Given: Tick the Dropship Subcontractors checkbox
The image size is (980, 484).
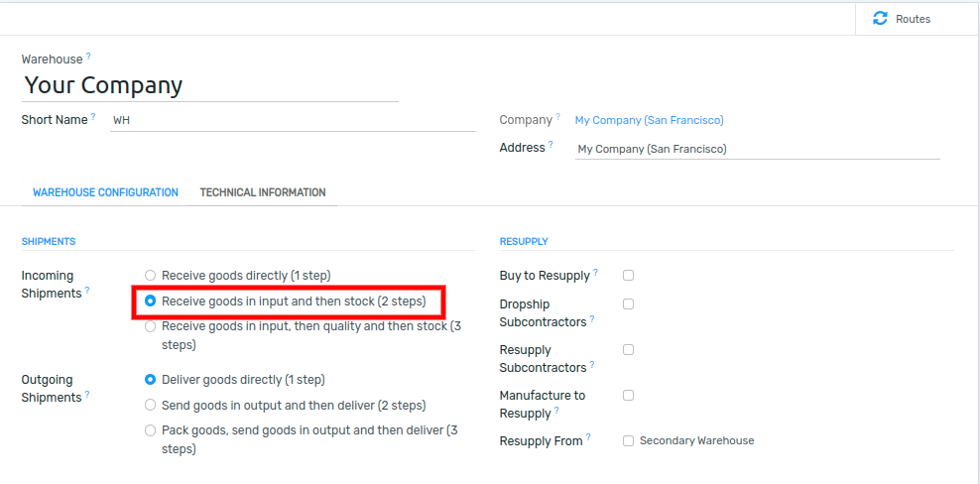Looking at the screenshot, I should tap(628, 303).
